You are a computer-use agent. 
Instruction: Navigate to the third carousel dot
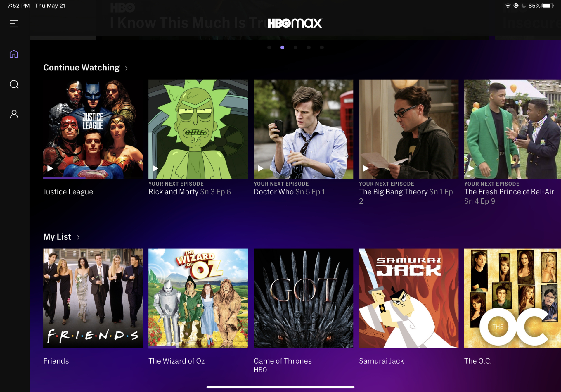pyautogui.click(x=296, y=48)
